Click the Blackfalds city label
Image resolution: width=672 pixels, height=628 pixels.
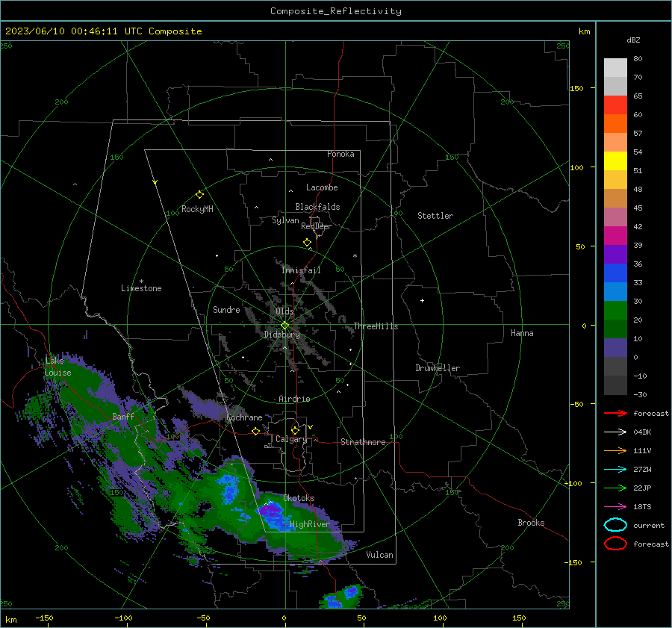[317, 207]
